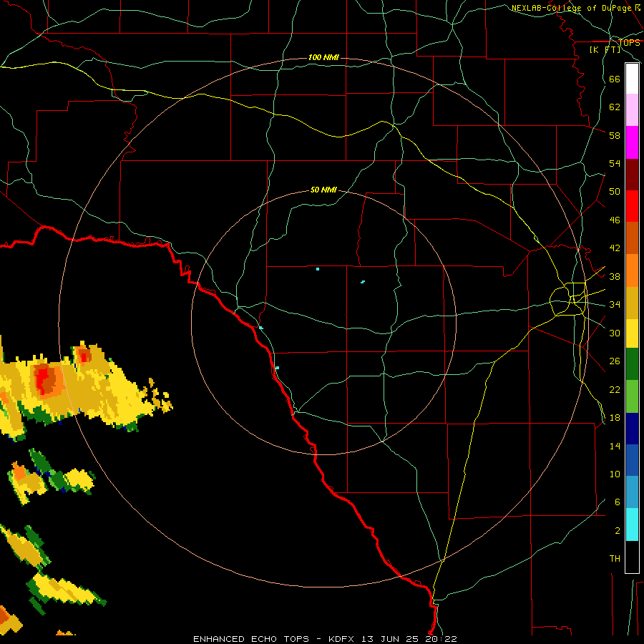Image resolution: width=644 pixels, height=644 pixels.
Task: Click the 100 NMI range ring label
Action: click(323, 57)
